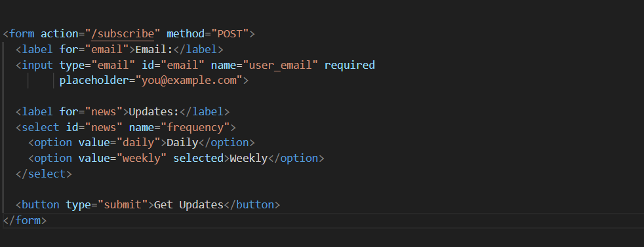Click the you@example.com placeholder string
The width and height of the screenshot is (644, 247).
click(x=189, y=81)
